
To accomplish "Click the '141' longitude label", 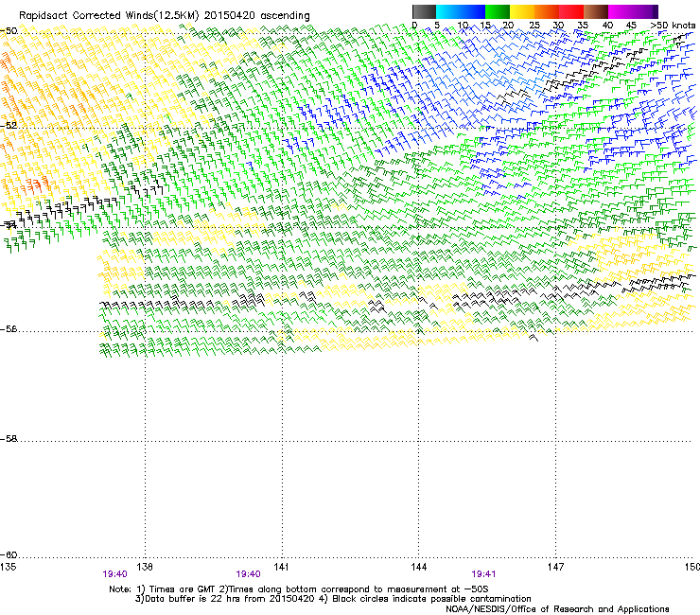I will pos(281,567).
